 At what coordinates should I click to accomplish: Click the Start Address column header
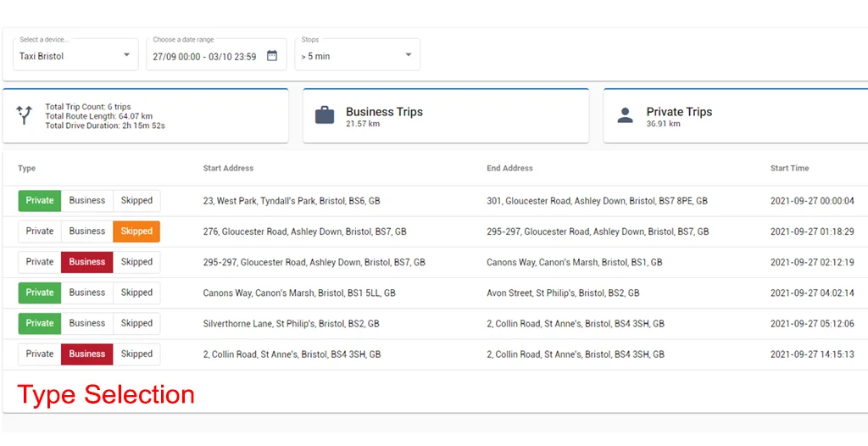coord(228,169)
